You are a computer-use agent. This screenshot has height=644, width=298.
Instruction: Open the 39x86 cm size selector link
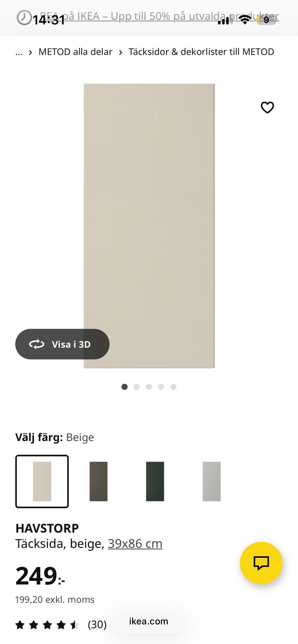coord(135,544)
